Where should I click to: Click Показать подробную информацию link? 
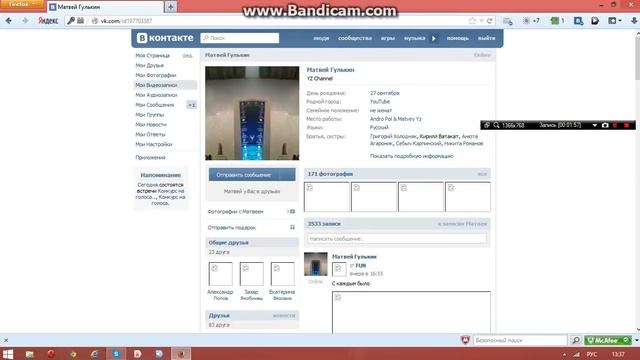pyautogui.click(x=411, y=156)
